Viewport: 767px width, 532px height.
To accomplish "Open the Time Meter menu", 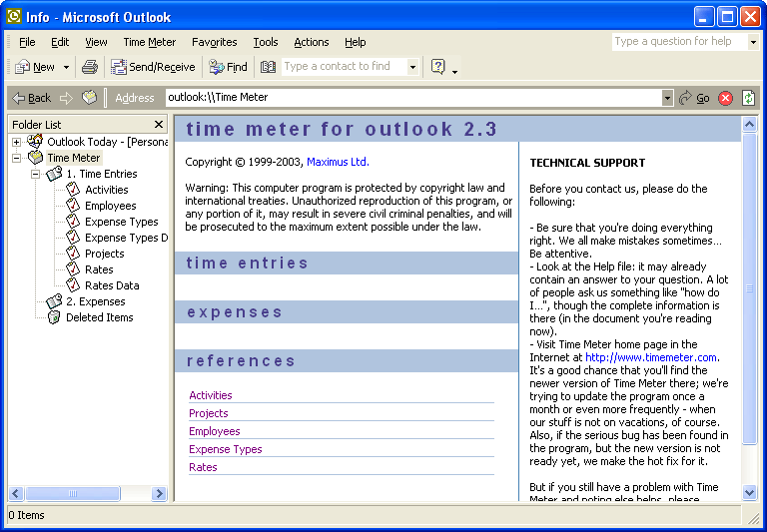I will pyautogui.click(x=149, y=42).
